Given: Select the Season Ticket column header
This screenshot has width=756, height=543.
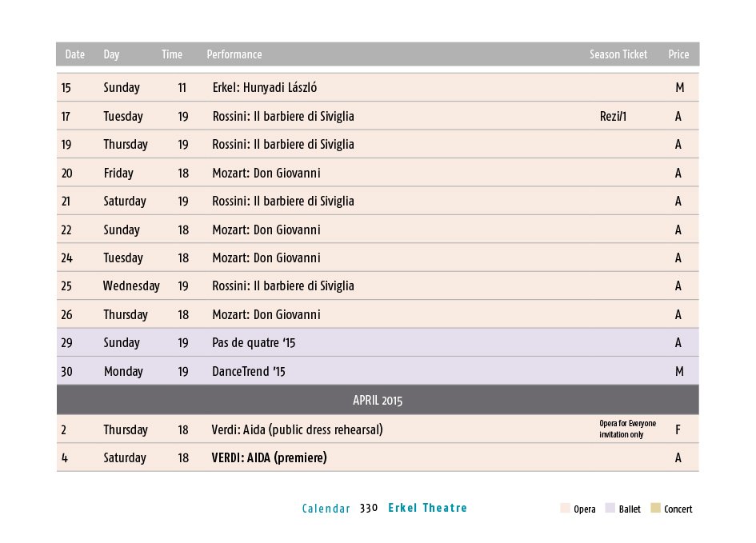Looking at the screenshot, I should point(618,54).
